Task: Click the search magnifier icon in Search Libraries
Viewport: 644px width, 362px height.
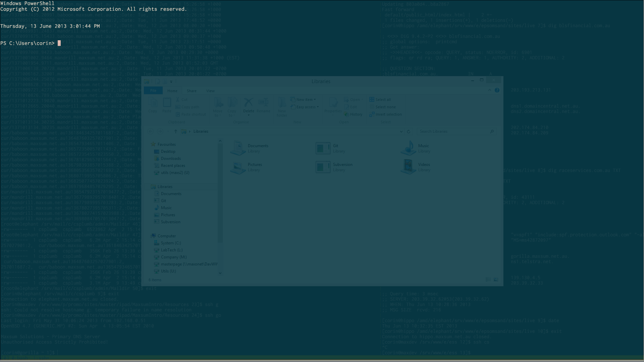Action: pos(492,131)
